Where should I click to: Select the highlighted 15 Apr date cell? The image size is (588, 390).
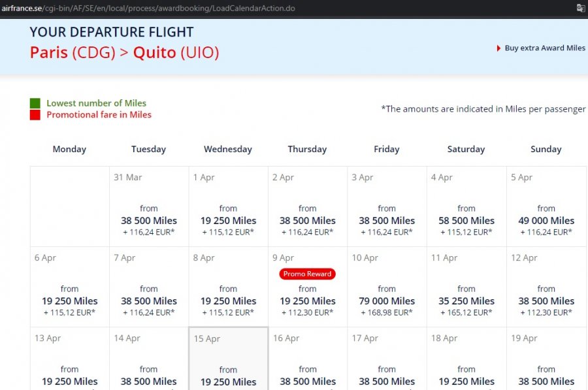[228, 358]
